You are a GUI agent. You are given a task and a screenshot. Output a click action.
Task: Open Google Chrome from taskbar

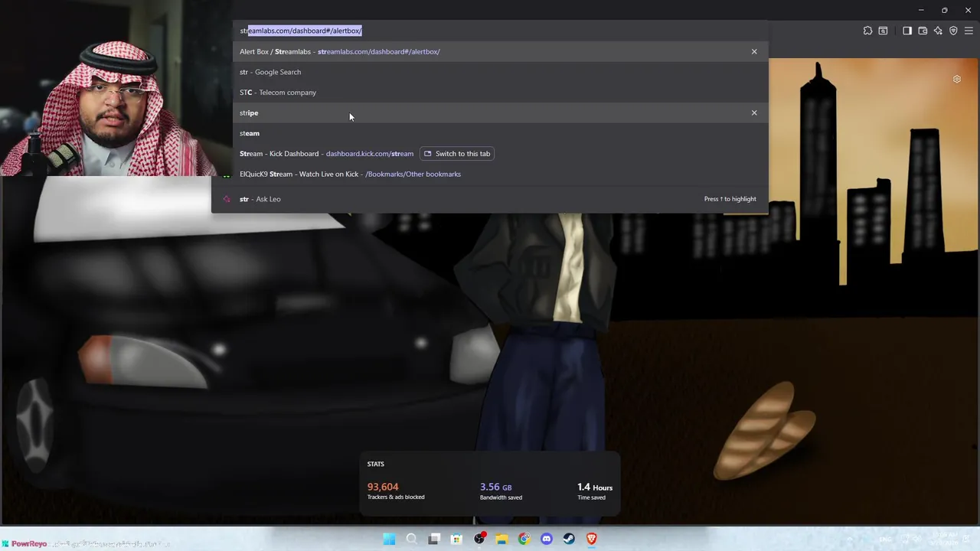pos(524,539)
